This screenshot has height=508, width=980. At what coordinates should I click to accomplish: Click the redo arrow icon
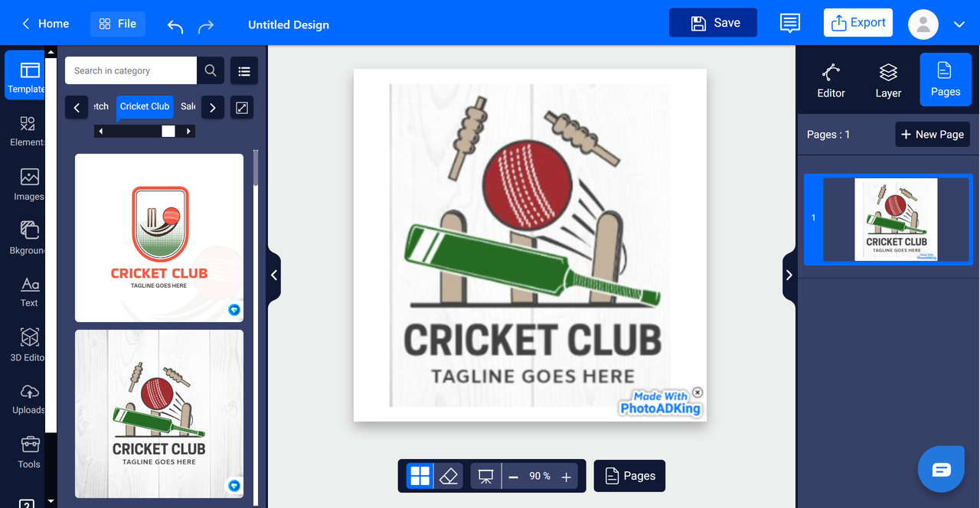click(x=206, y=26)
